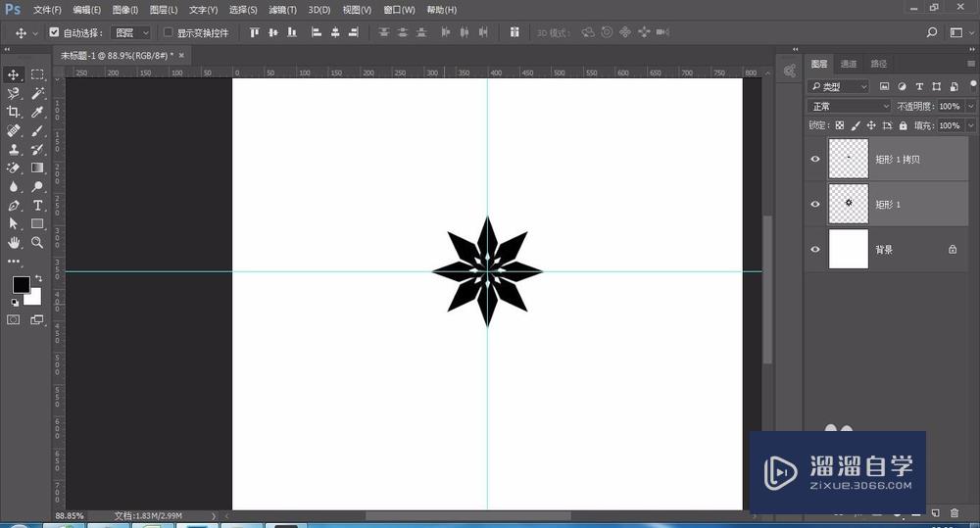Click align left edges in options bar

317,32
